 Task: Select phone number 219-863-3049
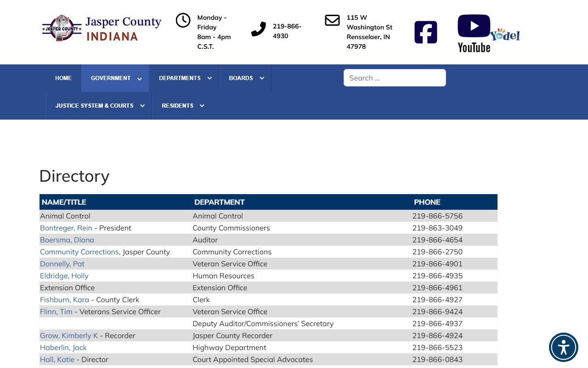coord(437,228)
